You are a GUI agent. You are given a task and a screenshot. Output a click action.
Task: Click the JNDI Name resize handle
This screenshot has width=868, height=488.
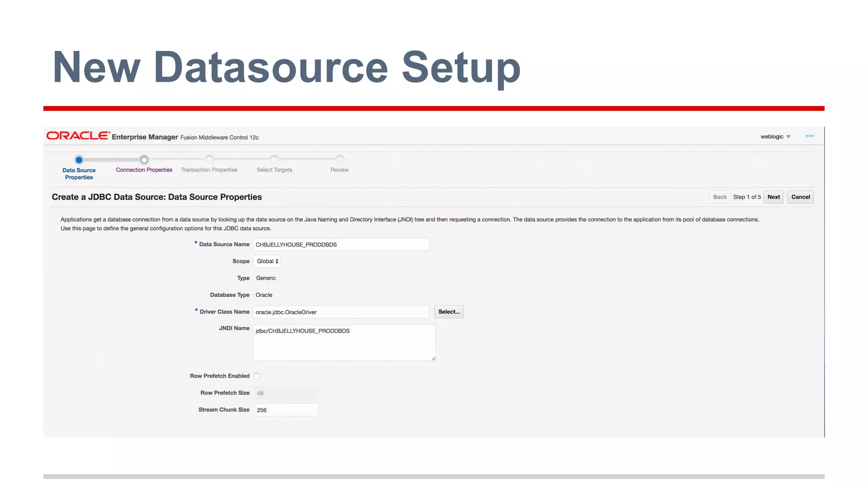point(433,358)
